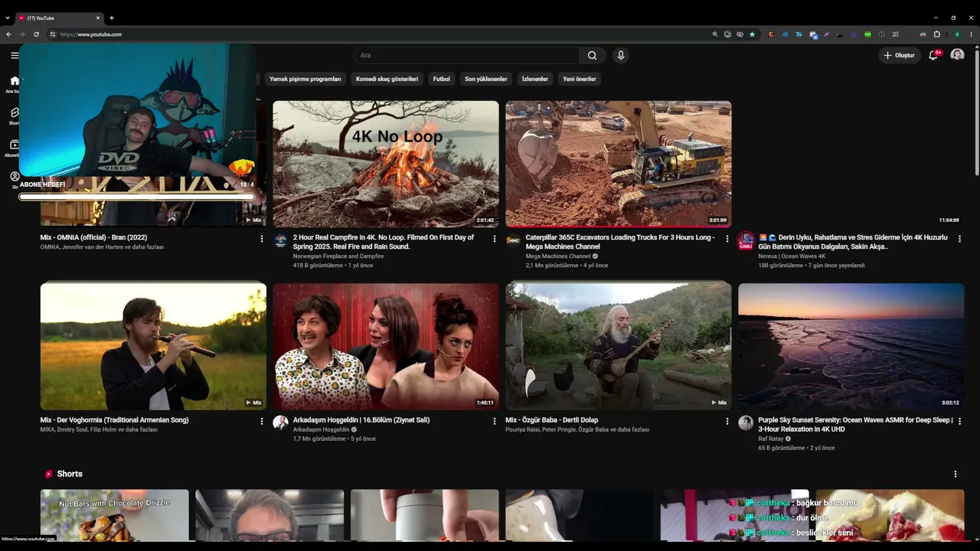This screenshot has width=980, height=551.
Task: Close the YouTube browser tab
Action: coord(98,18)
